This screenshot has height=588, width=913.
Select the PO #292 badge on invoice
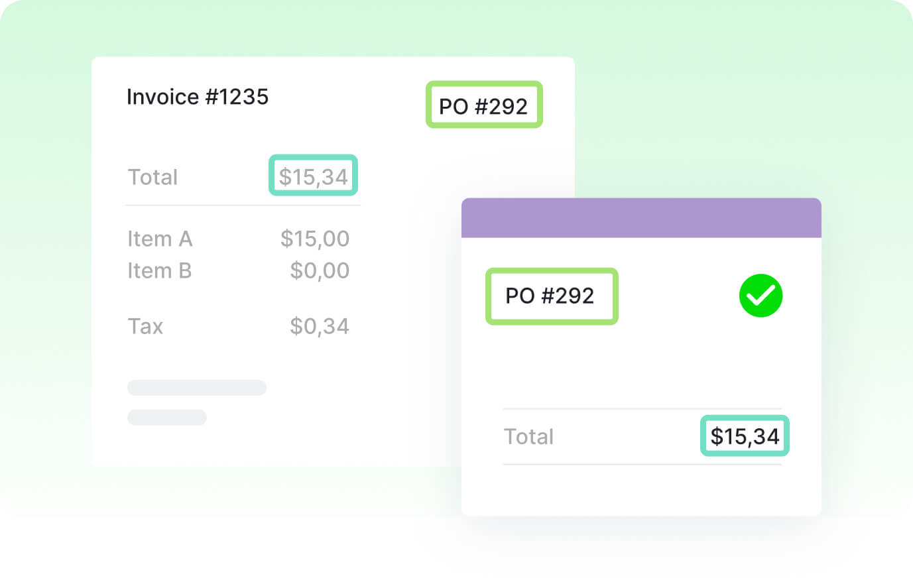pos(483,105)
